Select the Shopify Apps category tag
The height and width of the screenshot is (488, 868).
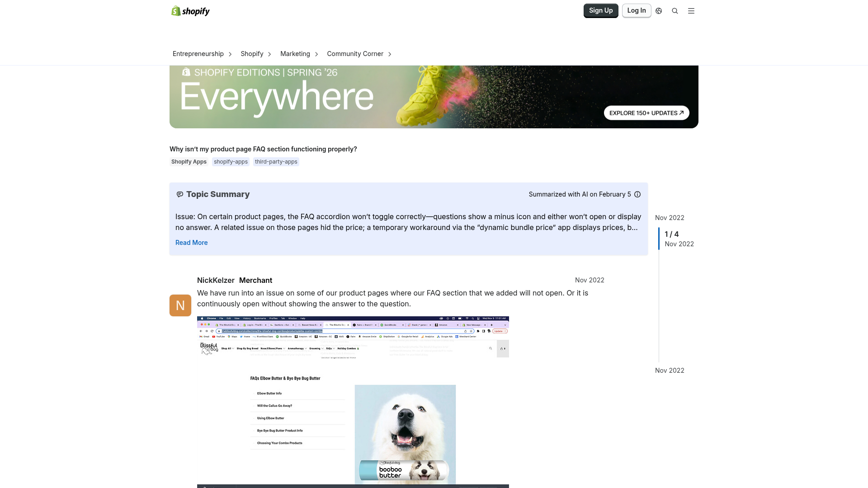[189, 162]
